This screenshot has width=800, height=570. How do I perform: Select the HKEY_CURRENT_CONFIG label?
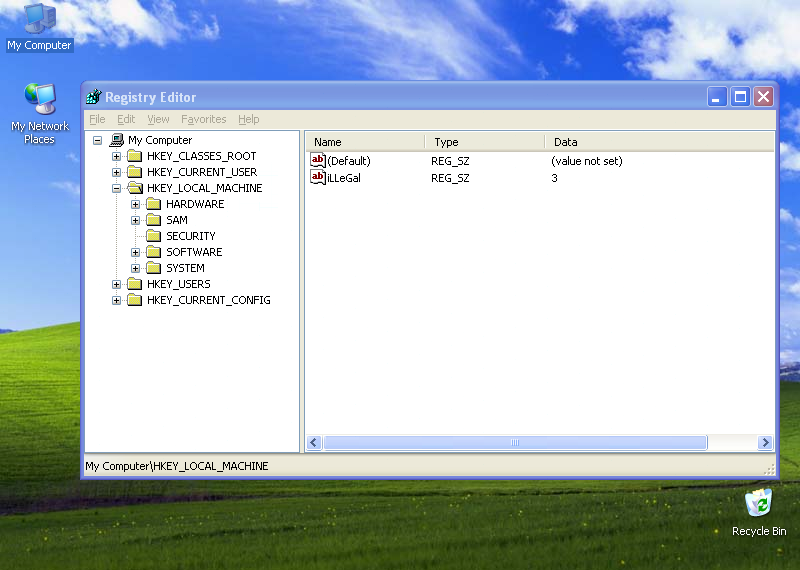209,300
